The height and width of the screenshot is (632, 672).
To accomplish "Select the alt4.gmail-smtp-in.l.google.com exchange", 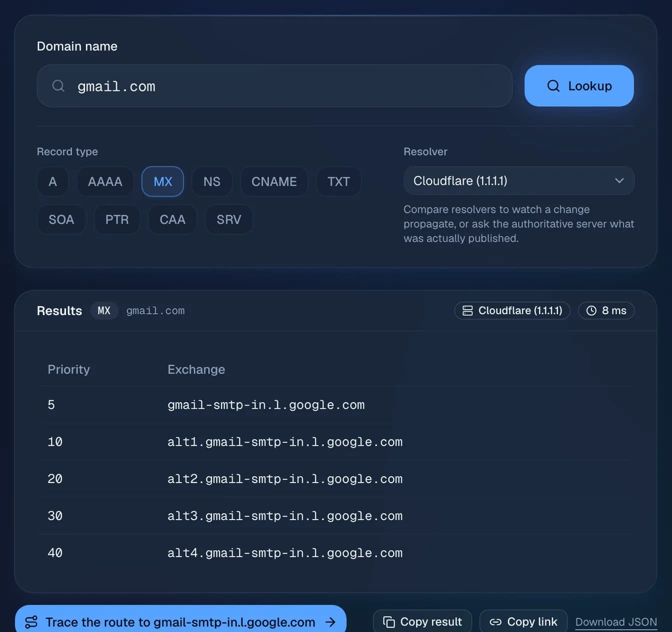I will coord(285,553).
